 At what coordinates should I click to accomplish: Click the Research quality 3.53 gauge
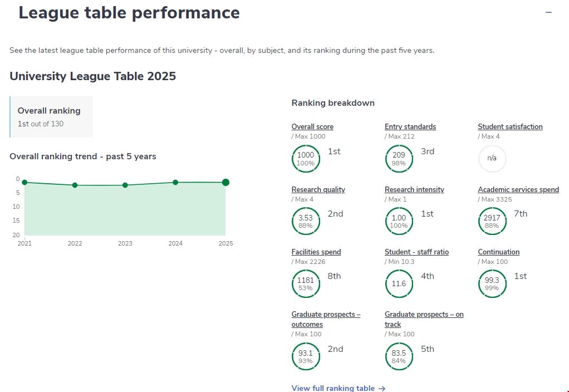306,221
